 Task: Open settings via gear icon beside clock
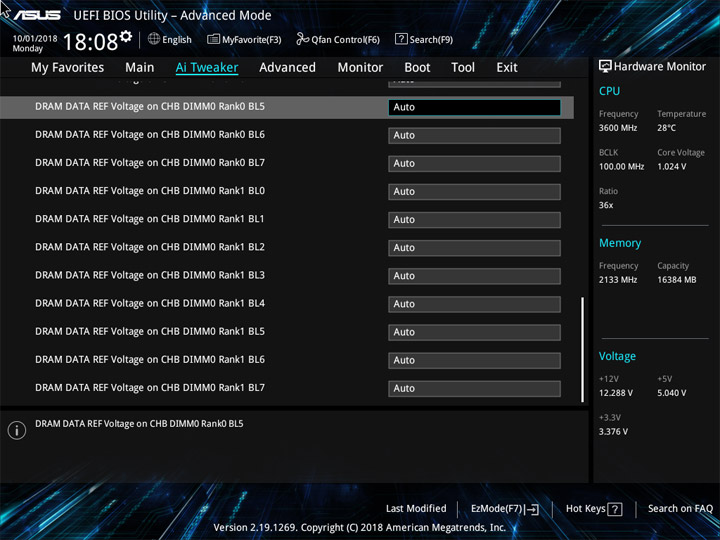[x=126, y=36]
